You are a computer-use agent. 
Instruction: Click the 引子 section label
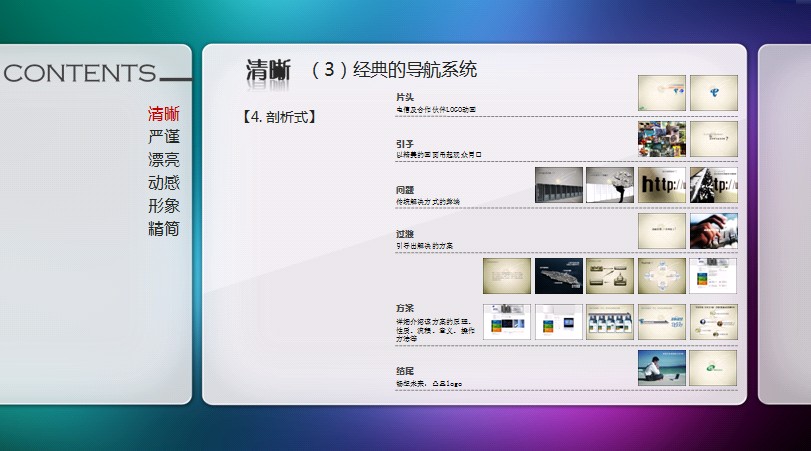coord(405,143)
